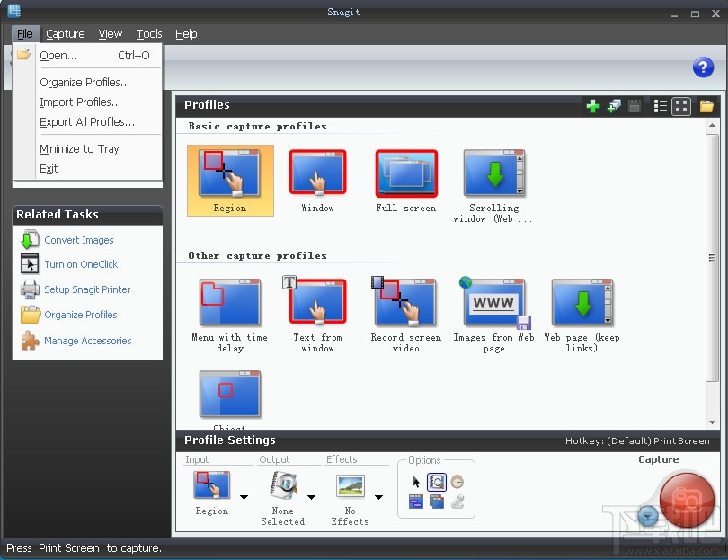Create a new profile with the green plus

point(593,105)
